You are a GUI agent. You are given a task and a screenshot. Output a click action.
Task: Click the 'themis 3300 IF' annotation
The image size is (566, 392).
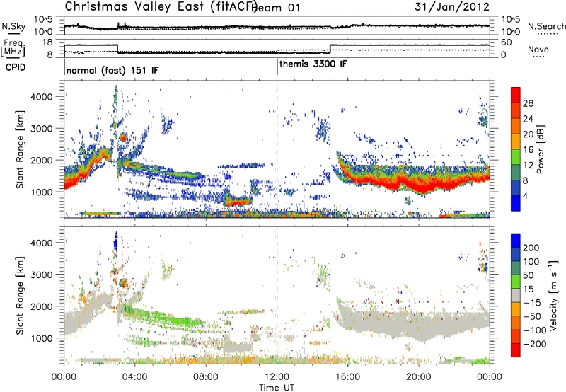(x=313, y=64)
